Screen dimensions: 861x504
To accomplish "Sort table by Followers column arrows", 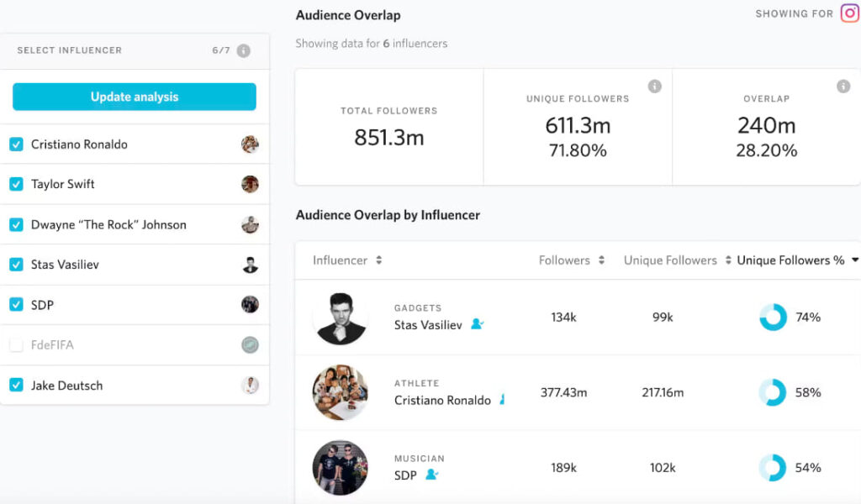I will pyautogui.click(x=601, y=260).
